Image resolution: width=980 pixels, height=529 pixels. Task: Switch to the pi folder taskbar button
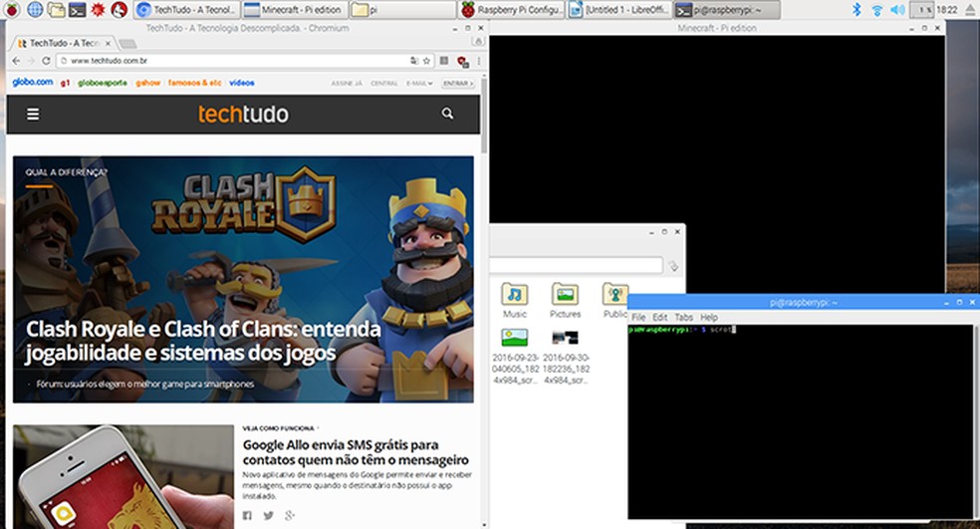tap(402, 9)
